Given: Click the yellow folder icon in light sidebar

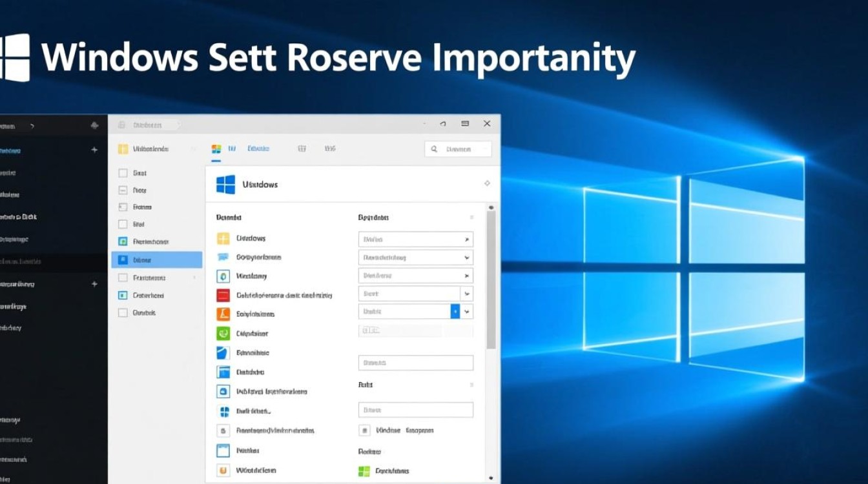Looking at the screenshot, I should [x=123, y=149].
